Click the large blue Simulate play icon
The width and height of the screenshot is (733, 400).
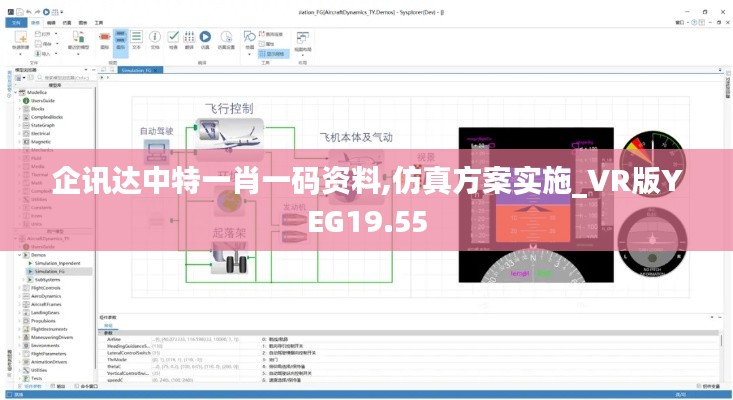click(205, 37)
